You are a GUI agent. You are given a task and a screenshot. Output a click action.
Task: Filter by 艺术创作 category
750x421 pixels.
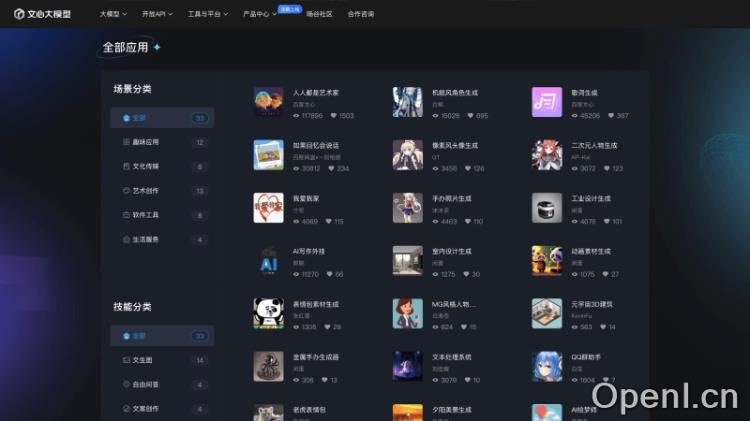coord(162,191)
